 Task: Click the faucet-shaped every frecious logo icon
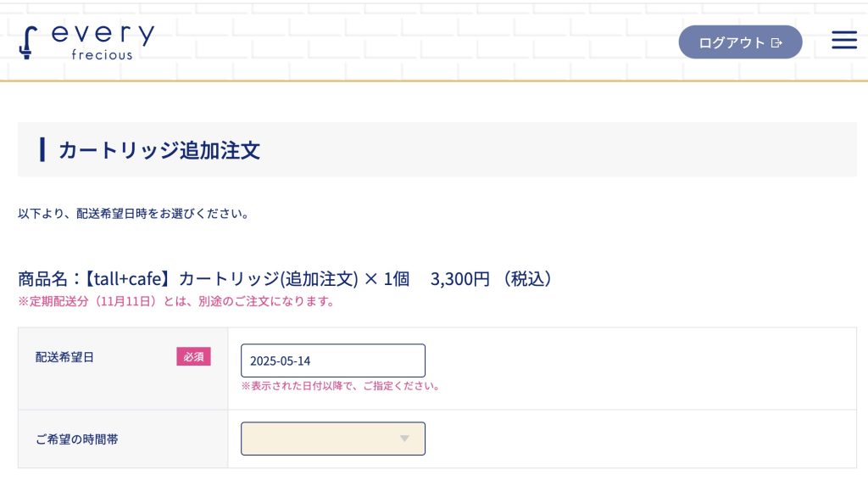(28, 42)
